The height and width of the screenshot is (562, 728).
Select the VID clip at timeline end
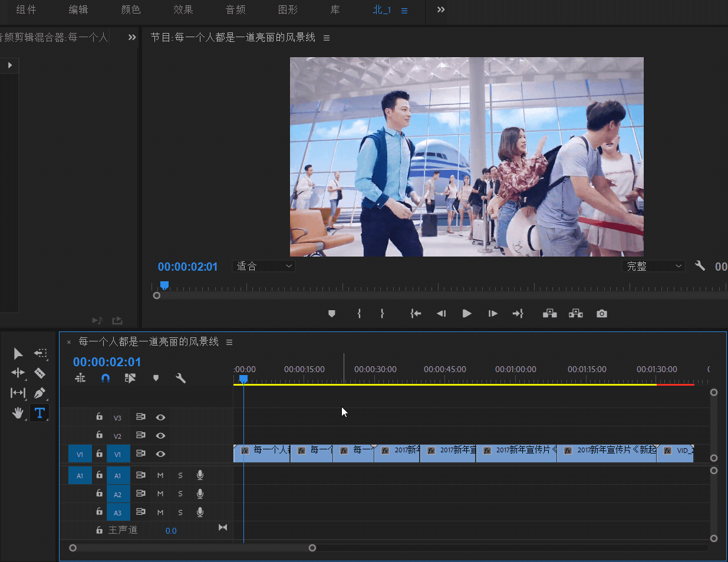[x=676, y=453]
